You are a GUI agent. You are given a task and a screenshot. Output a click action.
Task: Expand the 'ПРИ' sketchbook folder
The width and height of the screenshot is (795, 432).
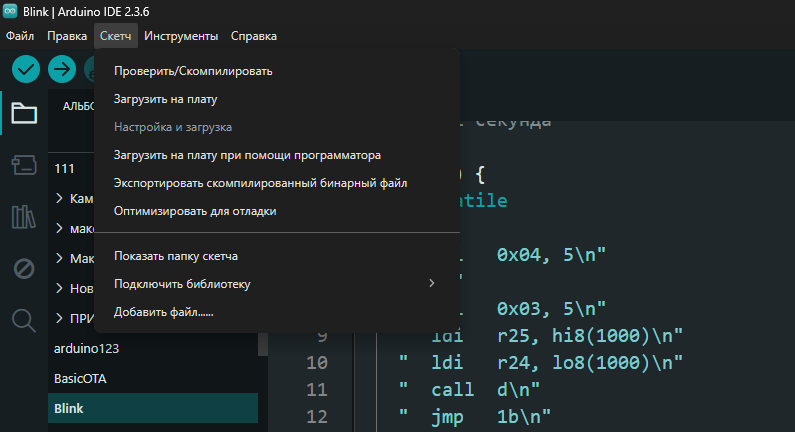pyautogui.click(x=60, y=319)
